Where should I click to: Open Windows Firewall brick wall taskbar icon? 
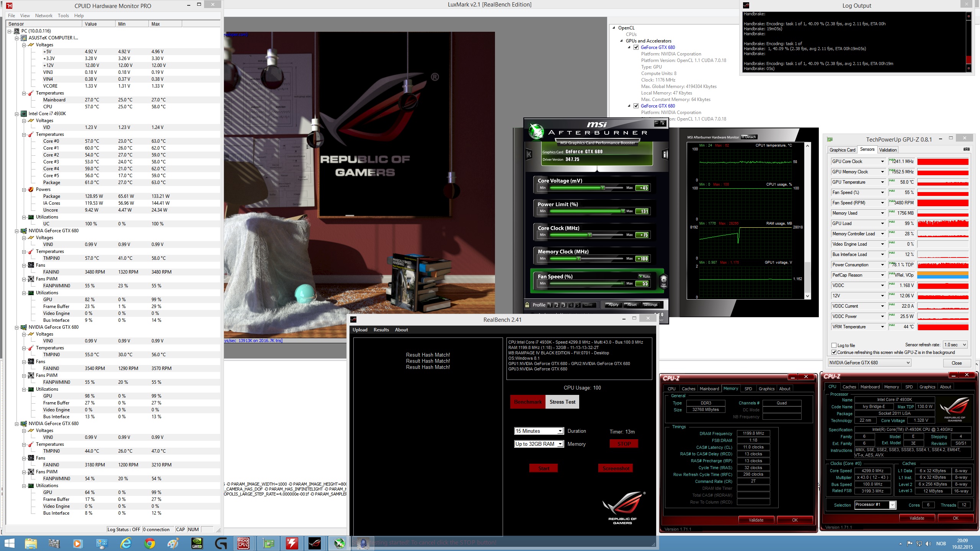(54, 543)
